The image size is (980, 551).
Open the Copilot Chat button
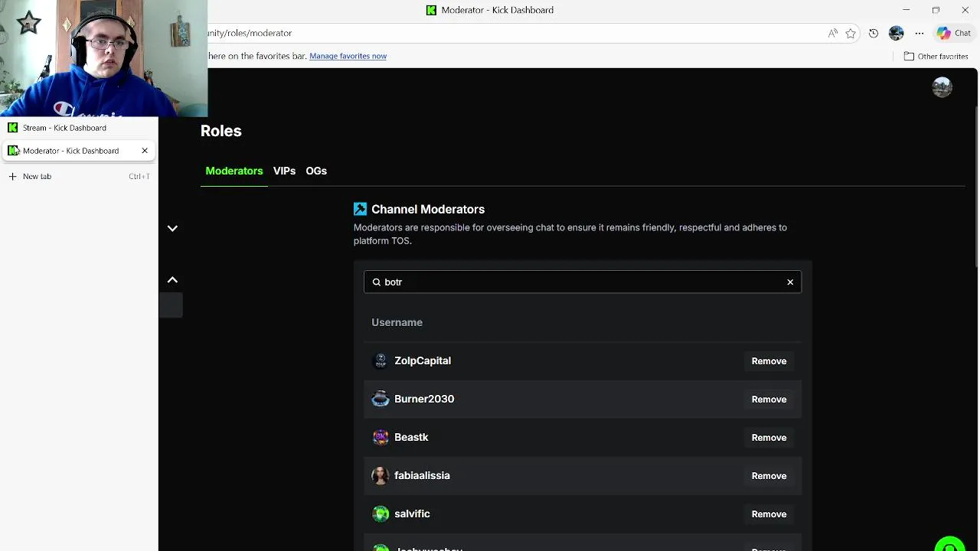[953, 33]
